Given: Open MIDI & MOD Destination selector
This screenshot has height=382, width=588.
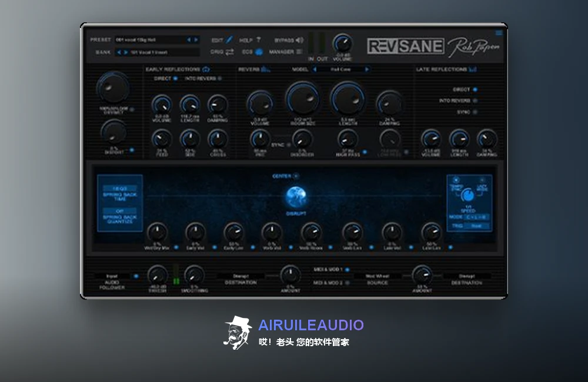Looking at the screenshot, I should coord(467,276).
